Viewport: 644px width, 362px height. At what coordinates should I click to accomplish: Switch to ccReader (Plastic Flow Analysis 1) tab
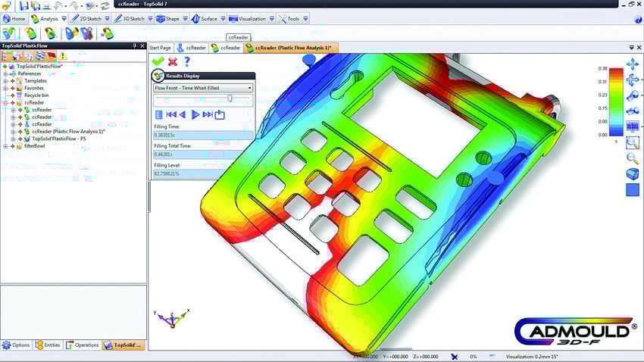point(291,48)
